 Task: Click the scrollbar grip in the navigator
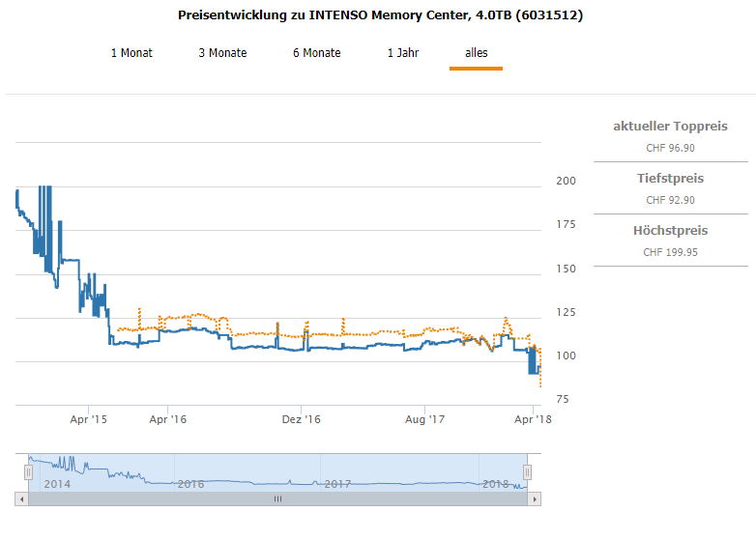click(x=277, y=499)
